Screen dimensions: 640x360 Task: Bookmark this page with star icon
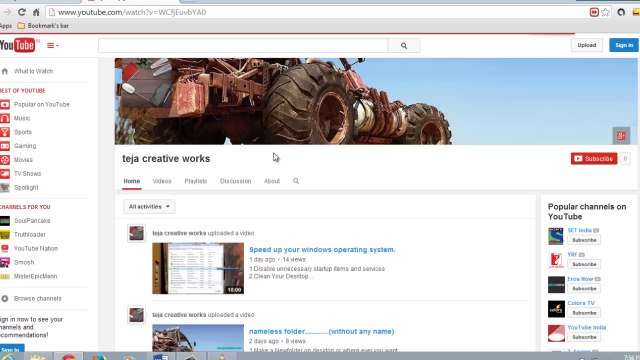(x=605, y=12)
